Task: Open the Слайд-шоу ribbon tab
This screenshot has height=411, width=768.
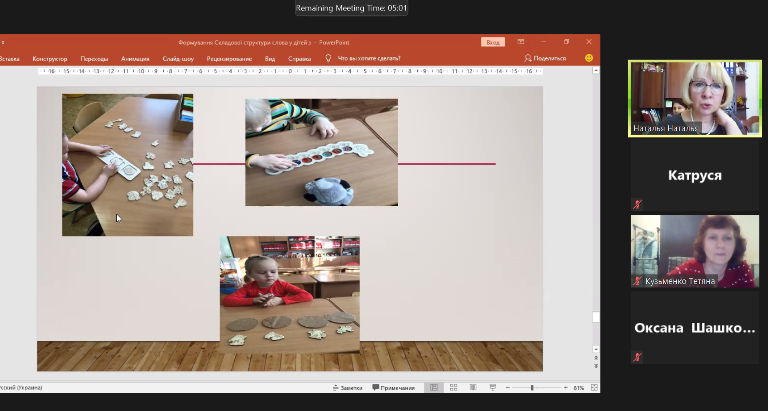Action: tap(178, 58)
